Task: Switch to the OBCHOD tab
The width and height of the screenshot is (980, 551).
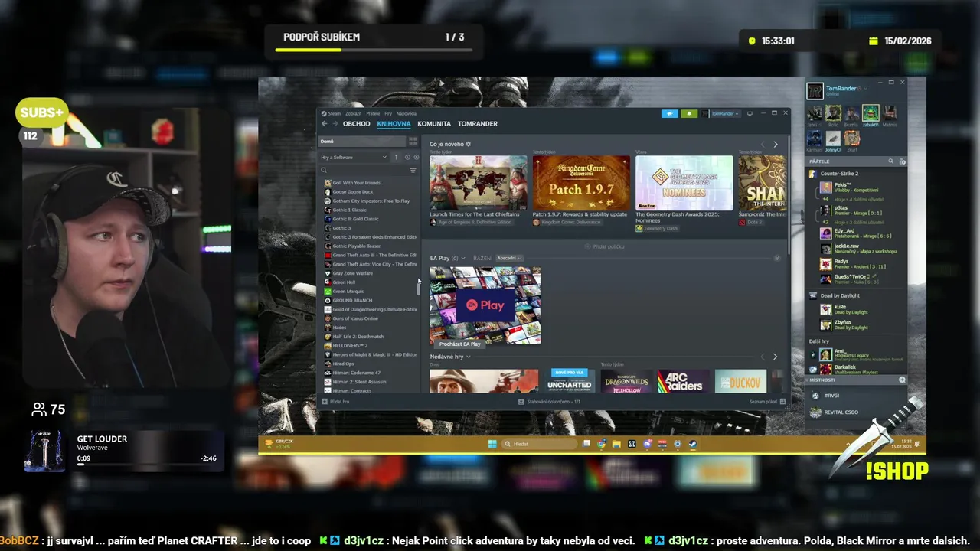Action: pos(356,123)
